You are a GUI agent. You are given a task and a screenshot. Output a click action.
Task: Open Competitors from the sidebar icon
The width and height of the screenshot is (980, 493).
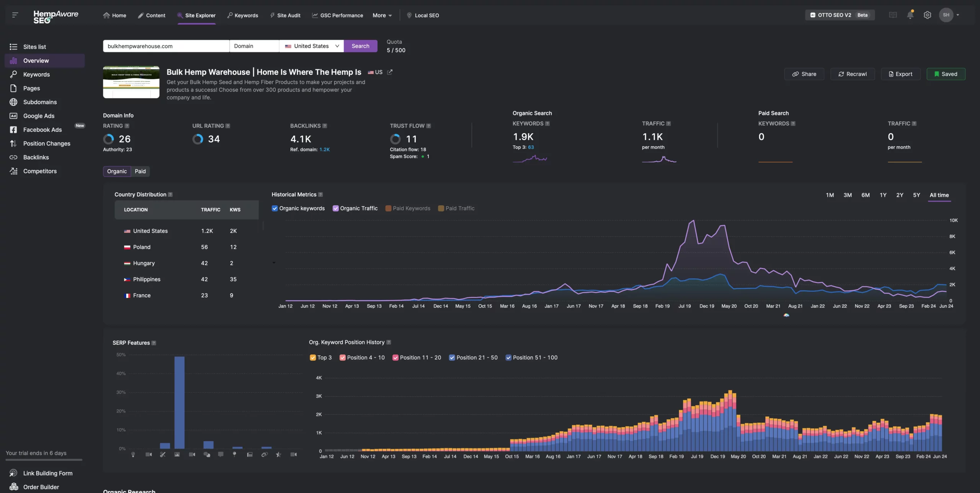coord(13,171)
